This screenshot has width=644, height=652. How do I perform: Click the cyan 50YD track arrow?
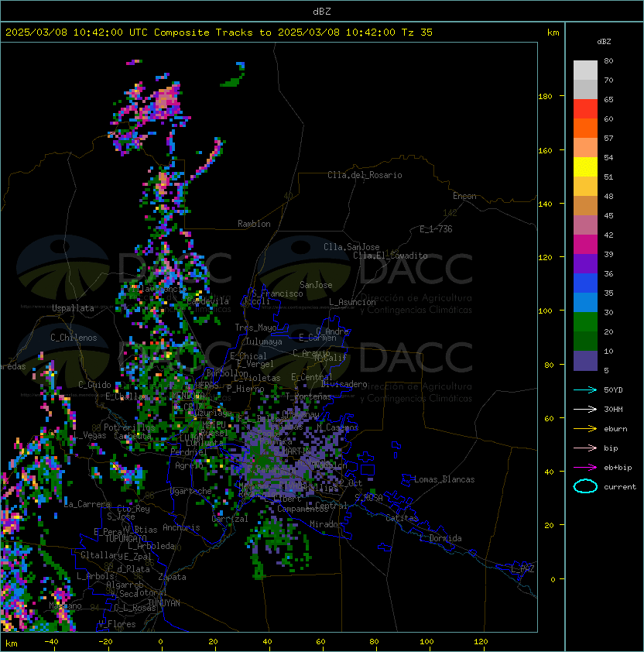[x=585, y=389]
